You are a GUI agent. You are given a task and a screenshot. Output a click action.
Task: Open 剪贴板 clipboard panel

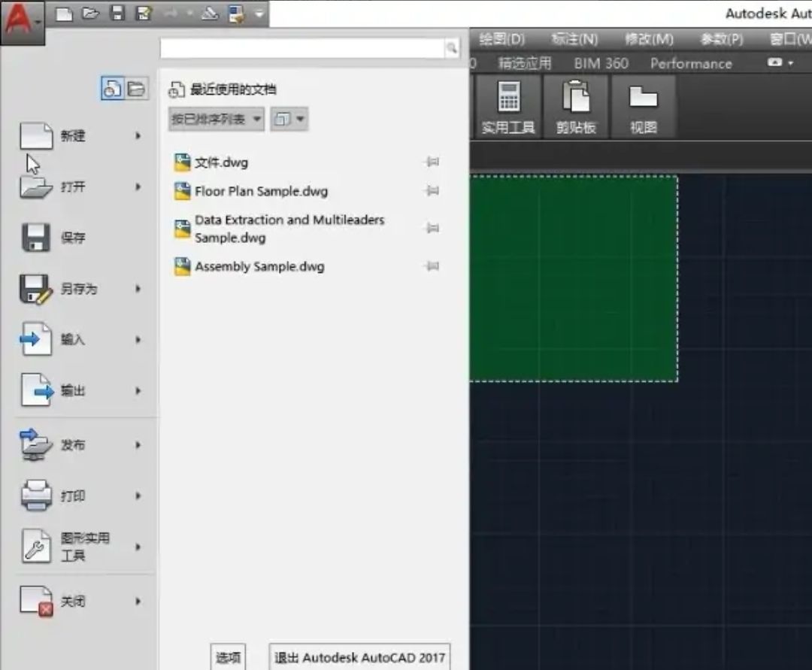576,107
